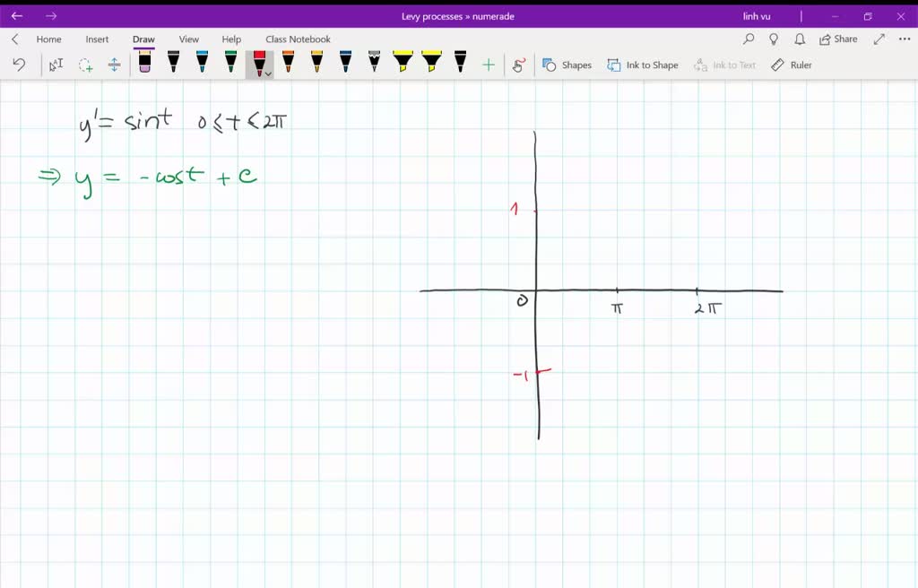This screenshot has height=588, width=918.
Task: Click the Share button
Action: coord(837,39)
